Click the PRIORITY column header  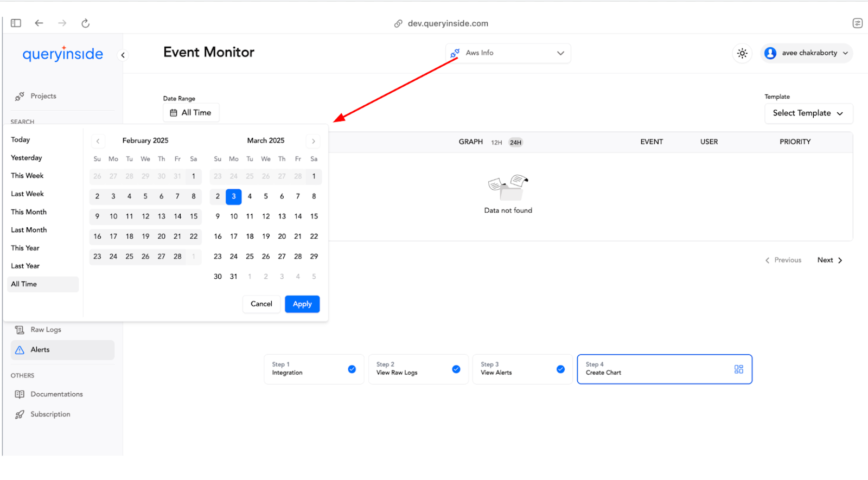(x=795, y=142)
